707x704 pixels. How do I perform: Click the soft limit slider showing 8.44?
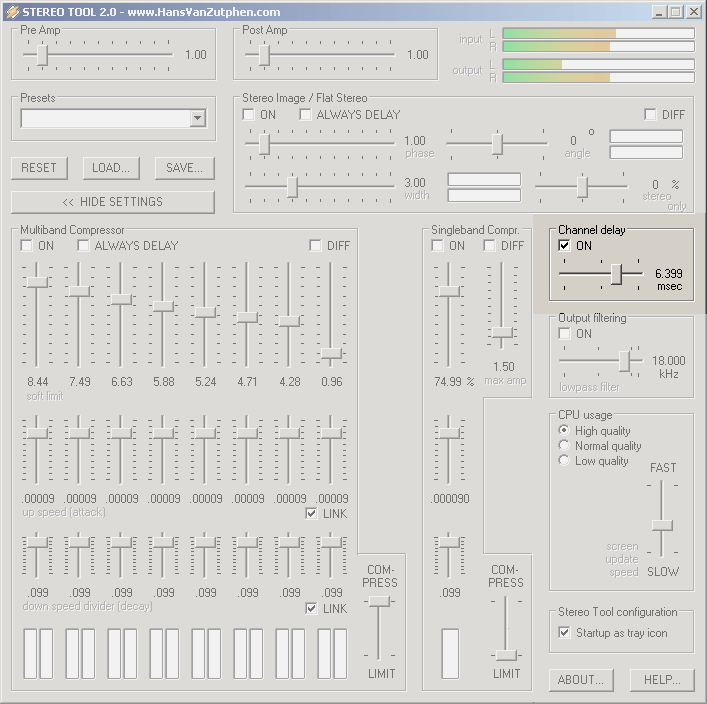[37, 282]
